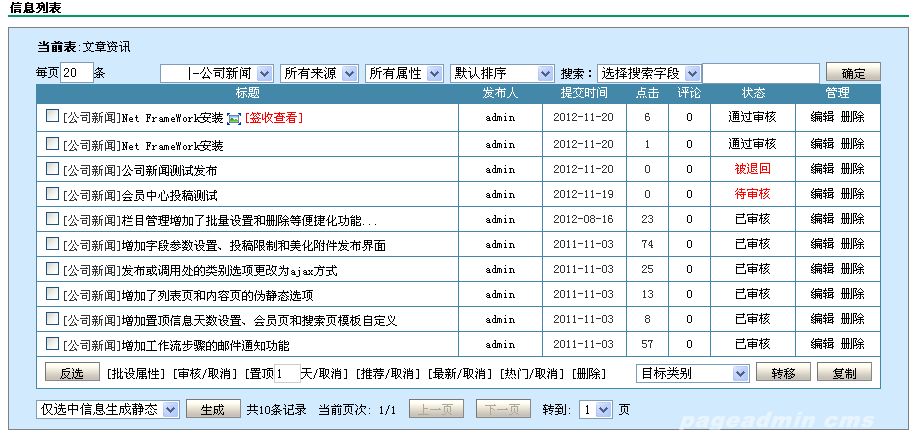Viewport: 913px width, 438px height.
Task: Check the box for 公司新闻测试发布 row
Action: click(52, 168)
